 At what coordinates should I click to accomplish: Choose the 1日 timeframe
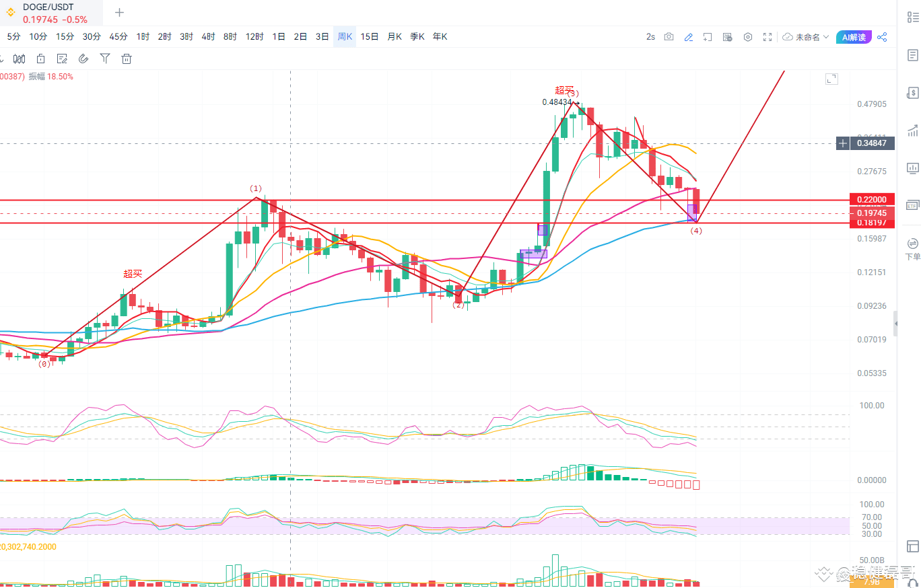coord(279,37)
